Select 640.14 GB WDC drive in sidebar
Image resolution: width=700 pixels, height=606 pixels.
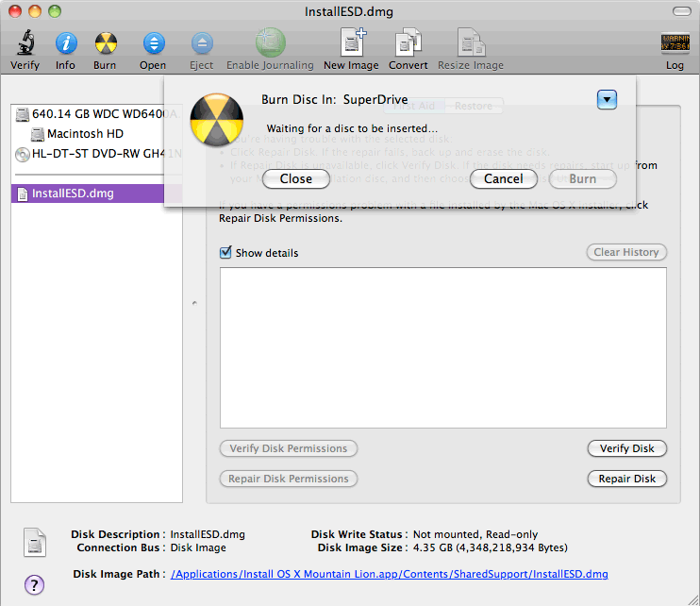(96, 114)
